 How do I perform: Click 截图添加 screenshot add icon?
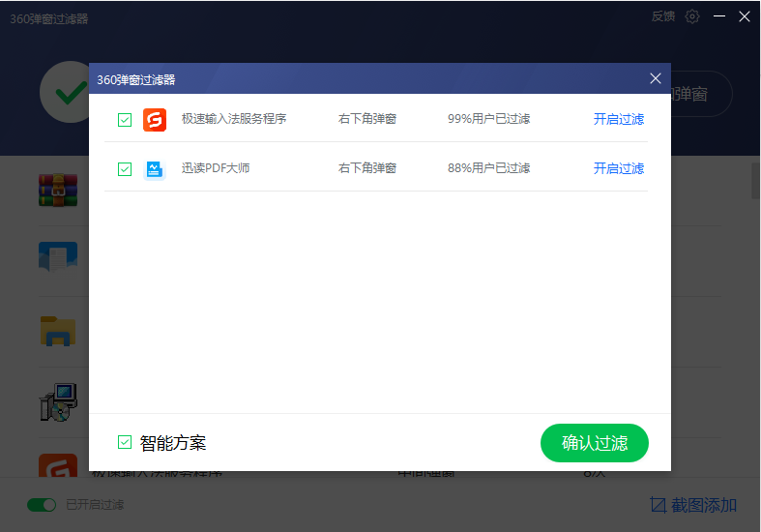(659, 505)
